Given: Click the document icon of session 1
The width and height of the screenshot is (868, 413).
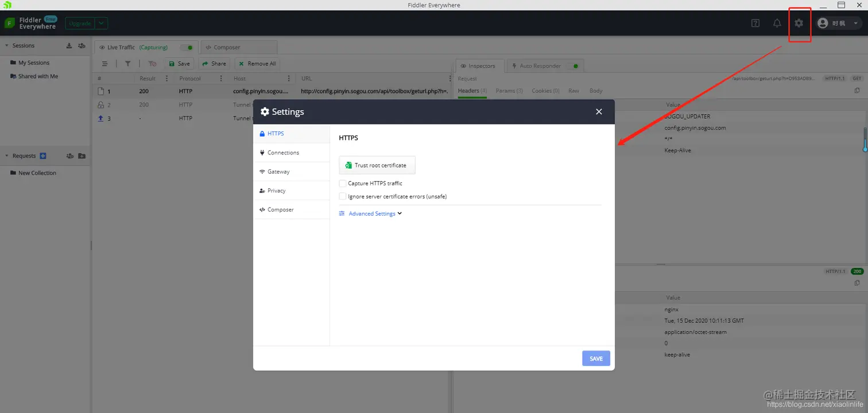Looking at the screenshot, I should [x=101, y=91].
